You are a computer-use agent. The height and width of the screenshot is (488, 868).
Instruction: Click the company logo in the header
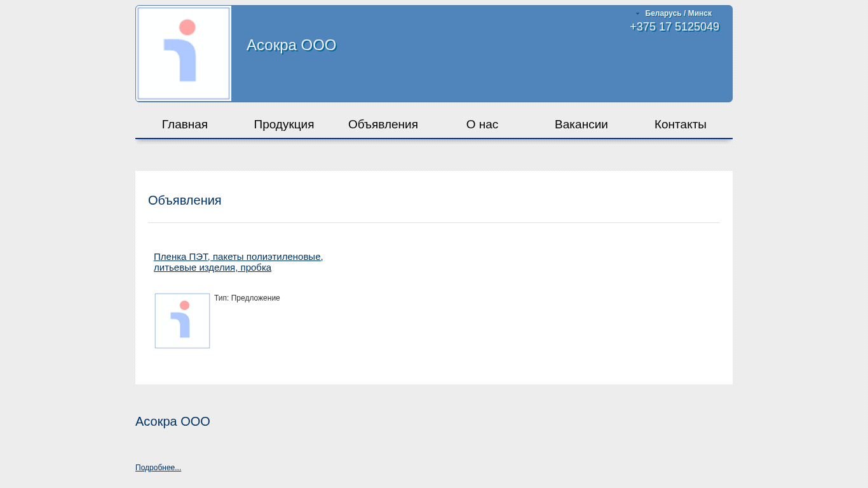[184, 53]
